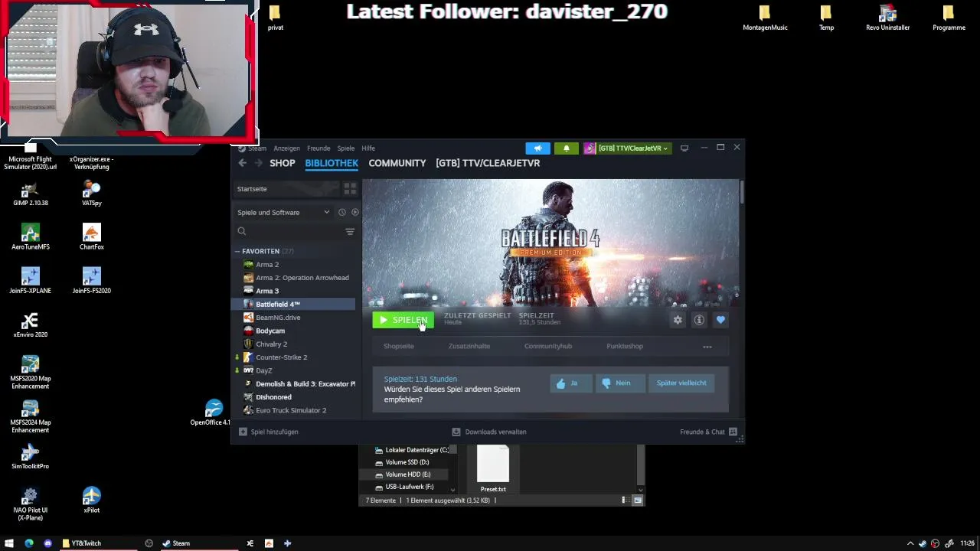
Task: Go back with Steam's back arrow
Action: pyautogui.click(x=242, y=163)
